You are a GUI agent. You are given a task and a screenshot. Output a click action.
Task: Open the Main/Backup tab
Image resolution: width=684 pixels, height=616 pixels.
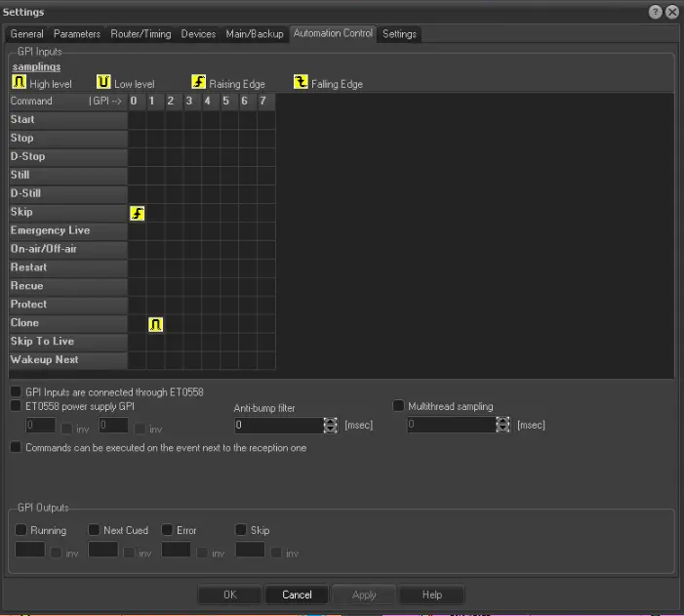pyautogui.click(x=255, y=34)
